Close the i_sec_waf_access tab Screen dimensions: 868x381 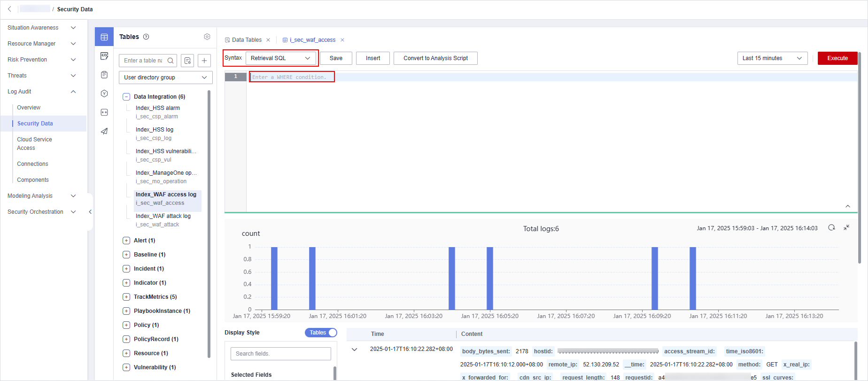click(342, 40)
